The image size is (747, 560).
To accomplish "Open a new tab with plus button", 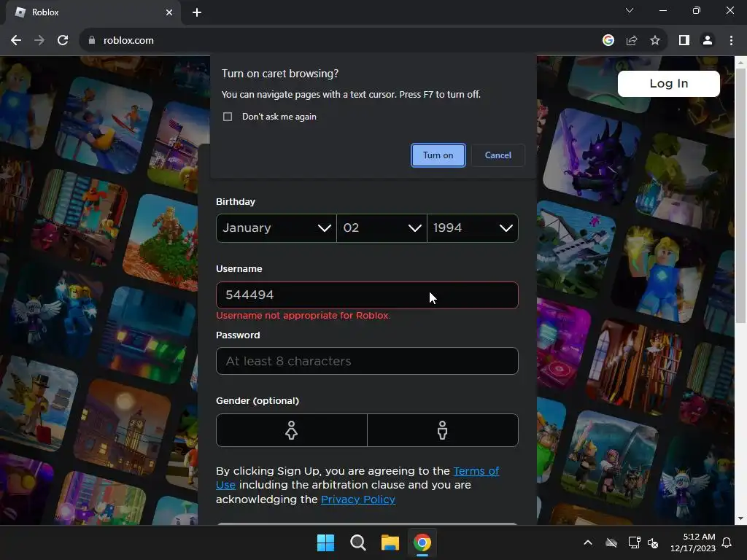I will [x=197, y=12].
